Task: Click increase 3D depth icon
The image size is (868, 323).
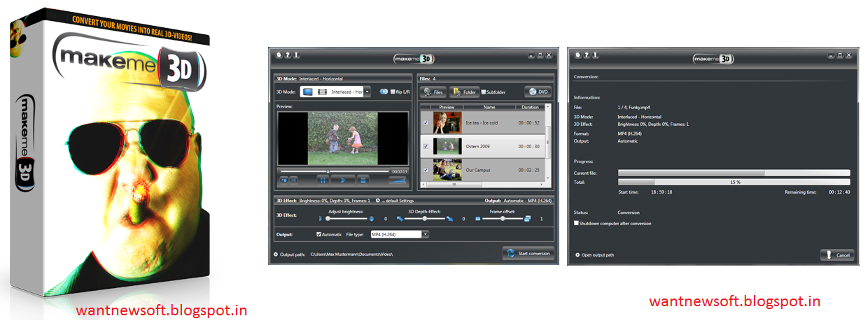Action: click(449, 219)
